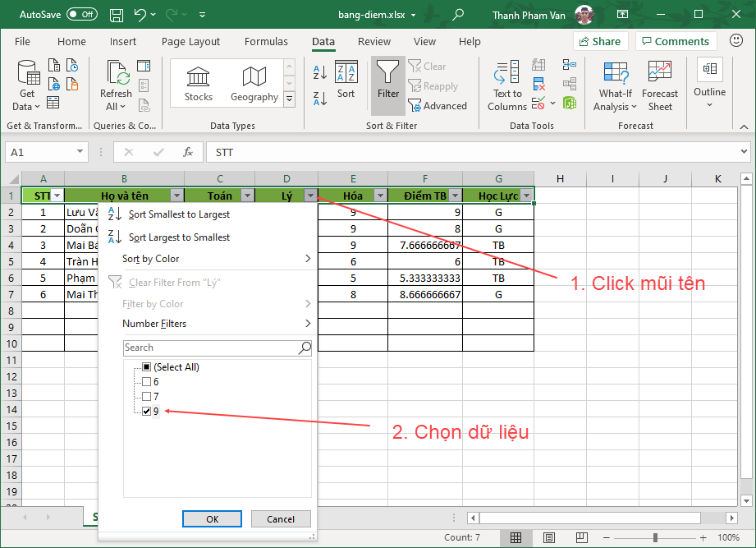Viewport: 756px width, 548px height.
Task: Select the Geography data type
Action: (254, 84)
